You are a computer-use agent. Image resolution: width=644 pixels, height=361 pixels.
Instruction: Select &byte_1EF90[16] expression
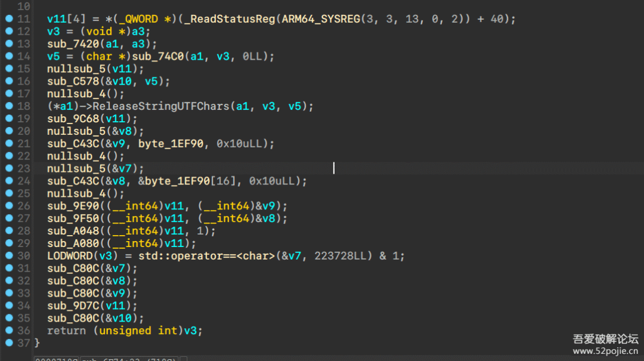coord(187,181)
